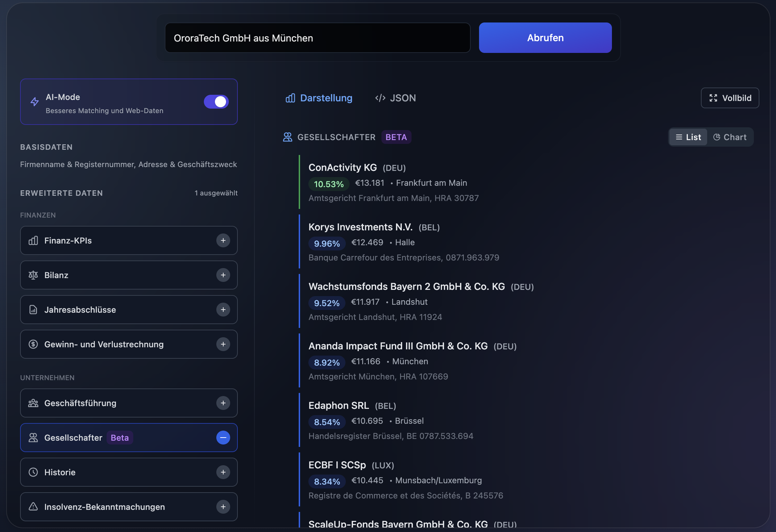Viewport: 776px width, 532px height.
Task: Click the 10.53% share badge
Action: tap(329, 184)
